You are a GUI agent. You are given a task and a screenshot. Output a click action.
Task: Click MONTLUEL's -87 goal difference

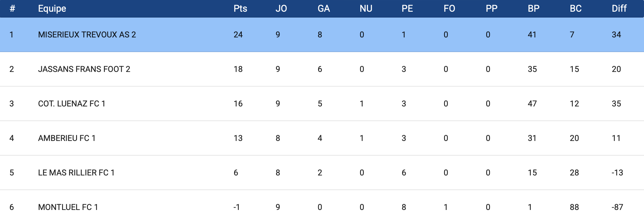point(617,207)
